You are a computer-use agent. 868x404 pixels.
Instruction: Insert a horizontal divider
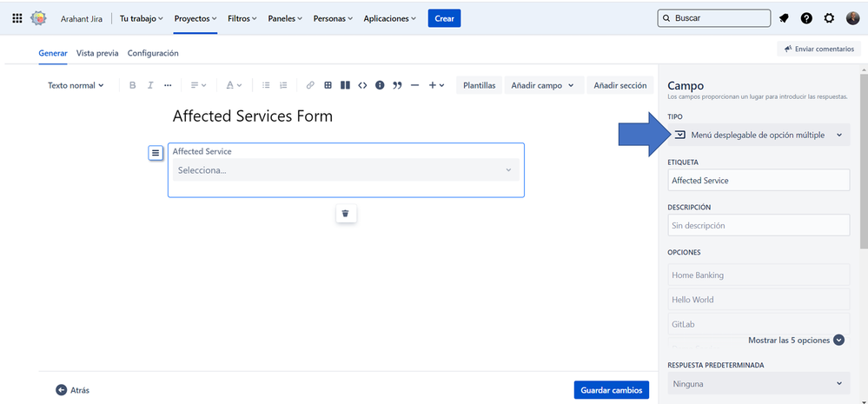pyautogui.click(x=414, y=85)
